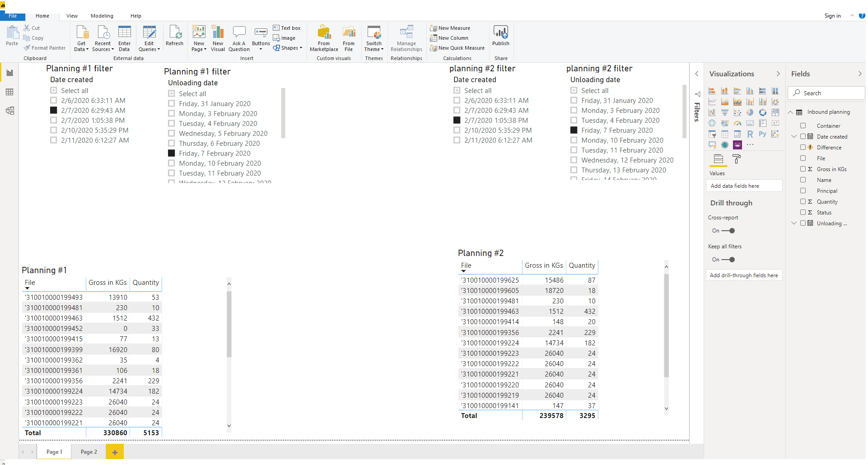The image size is (868, 465).
Task: Select the map visualization globe
Action: pyautogui.click(x=712, y=123)
